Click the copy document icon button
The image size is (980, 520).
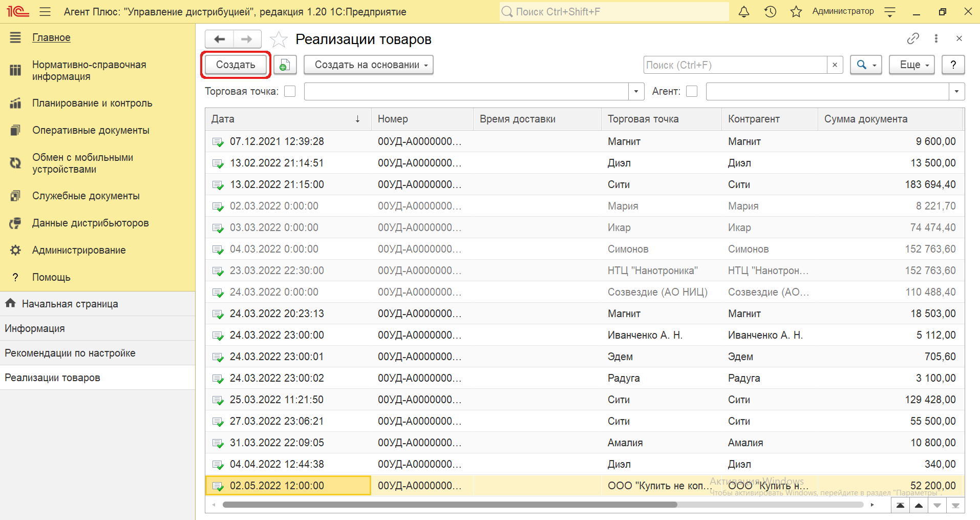click(x=285, y=65)
